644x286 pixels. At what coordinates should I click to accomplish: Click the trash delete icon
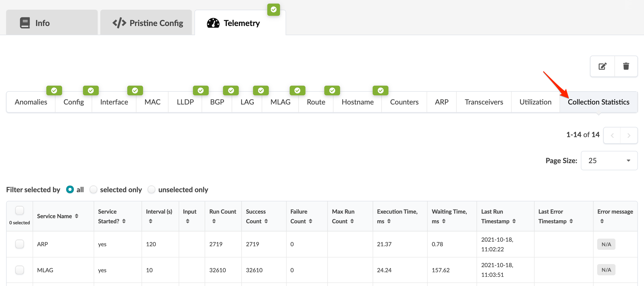[x=626, y=66]
